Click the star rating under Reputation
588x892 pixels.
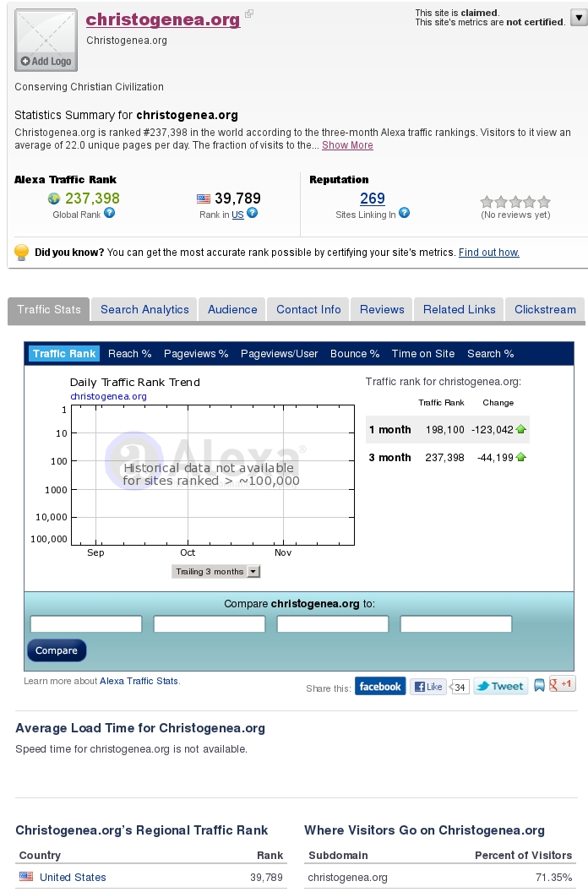(x=515, y=202)
